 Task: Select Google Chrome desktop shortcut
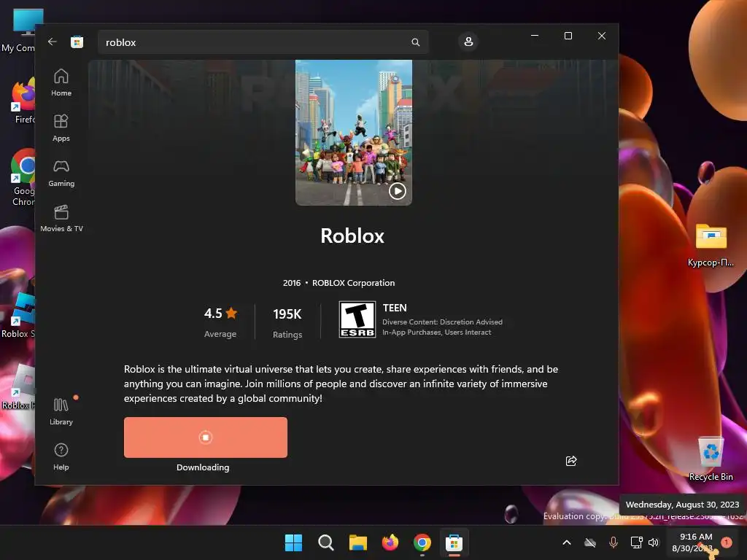click(23, 177)
